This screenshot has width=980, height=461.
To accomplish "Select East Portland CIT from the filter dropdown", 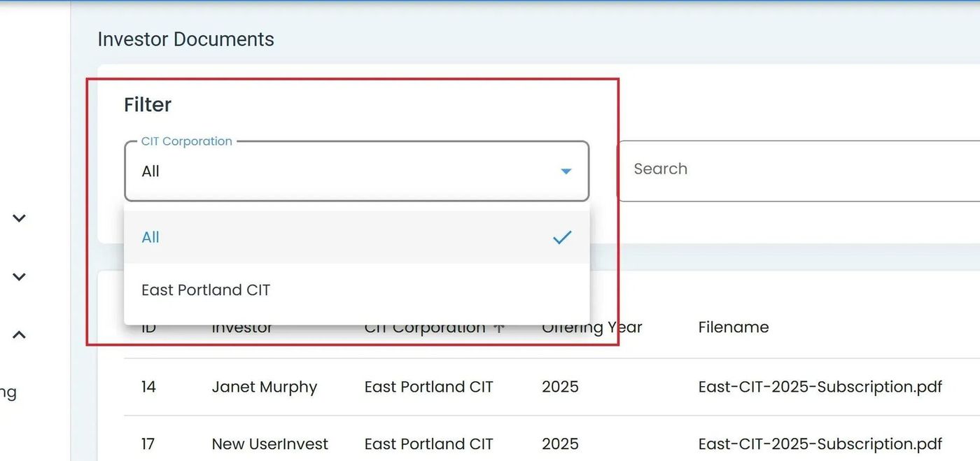I will 206,290.
